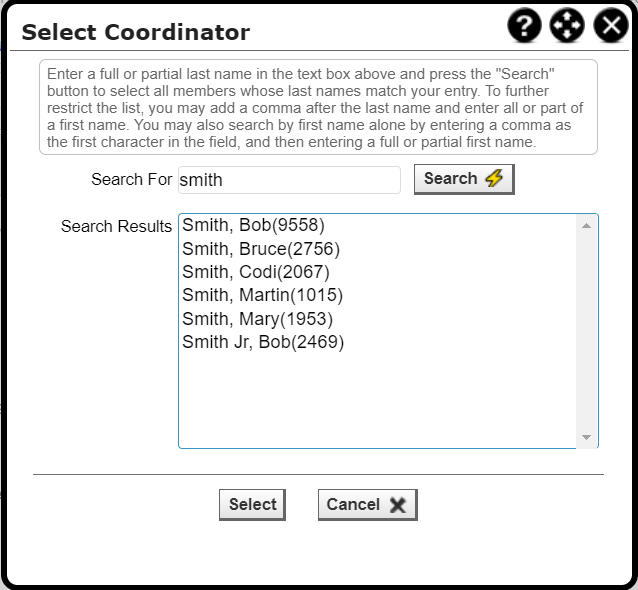Viewport: 638px width, 590px height.
Task: Confirm choice with the Select button
Action: 252,505
